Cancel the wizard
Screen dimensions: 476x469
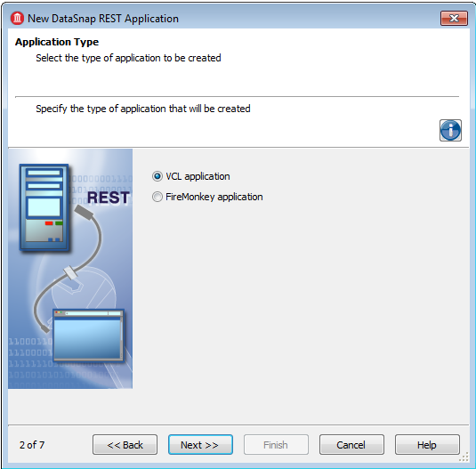click(351, 444)
